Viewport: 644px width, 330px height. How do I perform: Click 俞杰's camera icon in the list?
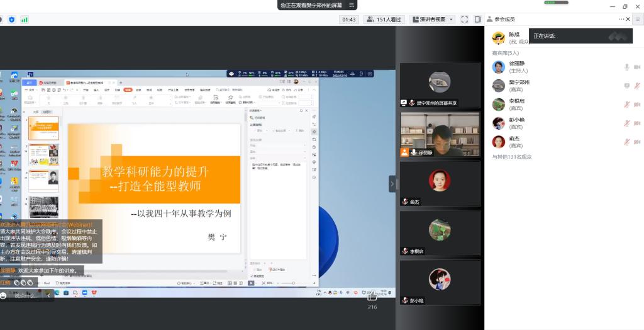click(636, 142)
